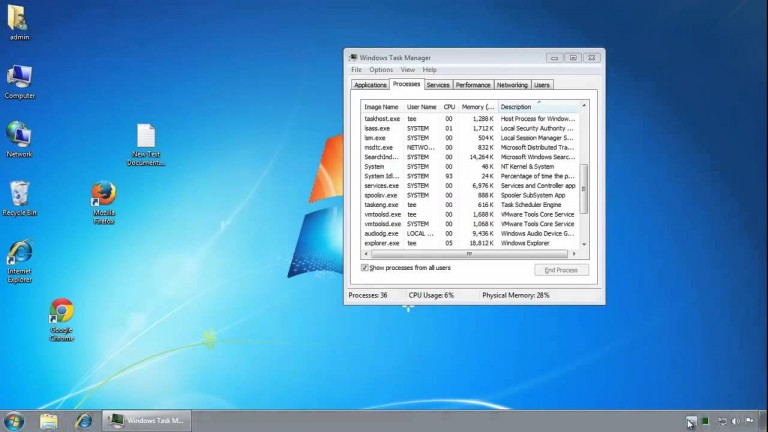The height and width of the screenshot is (432, 768).
Task: Go to the Performance tab
Action: point(473,85)
